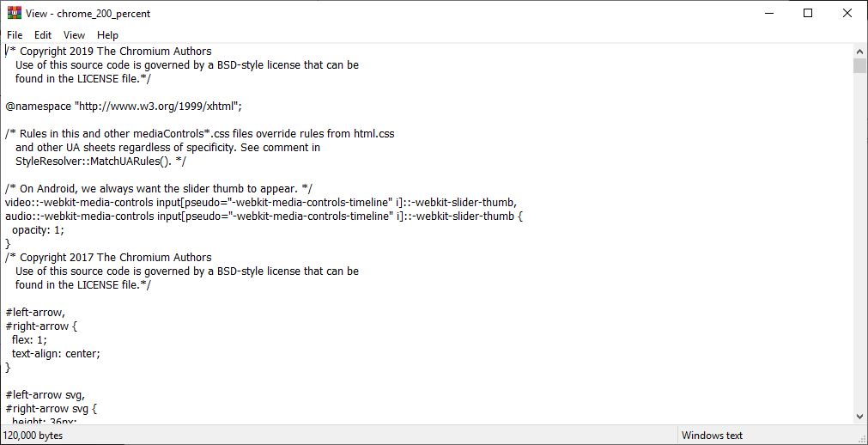Click the 'text-align: center;' line

coord(56,354)
